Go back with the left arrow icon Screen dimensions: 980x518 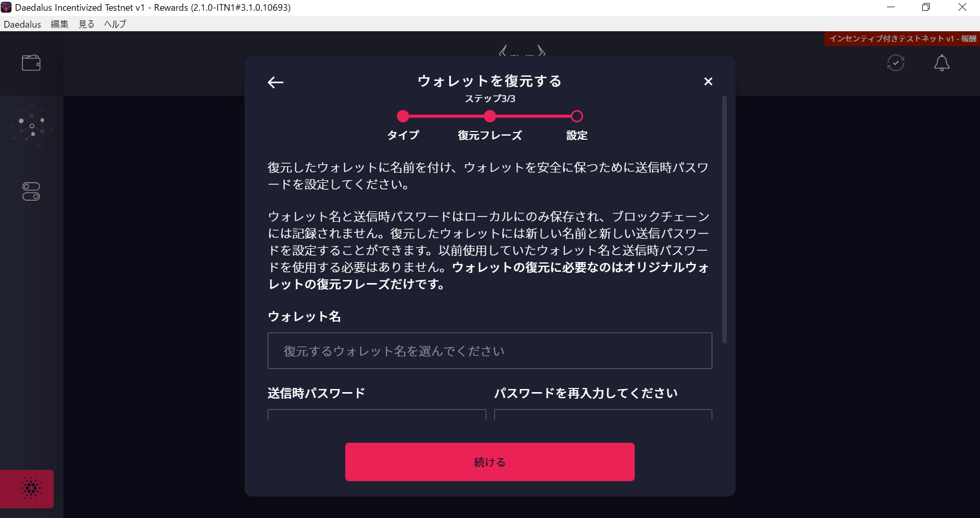276,82
